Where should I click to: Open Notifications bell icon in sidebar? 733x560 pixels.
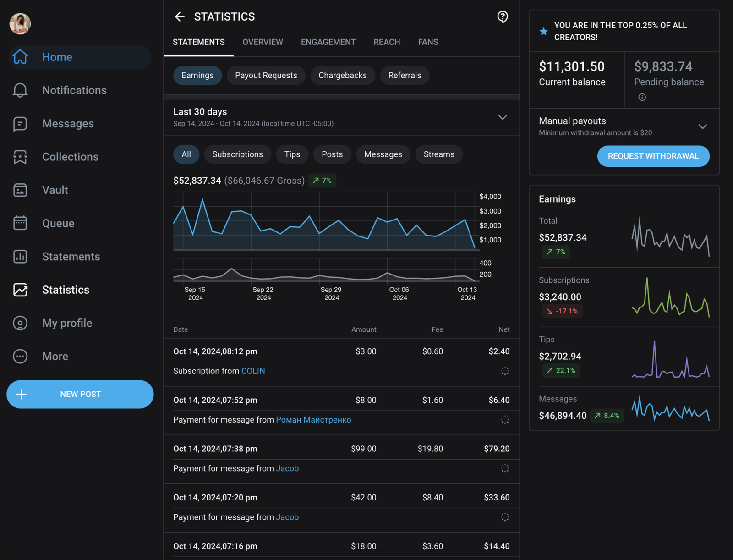(x=20, y=90)
